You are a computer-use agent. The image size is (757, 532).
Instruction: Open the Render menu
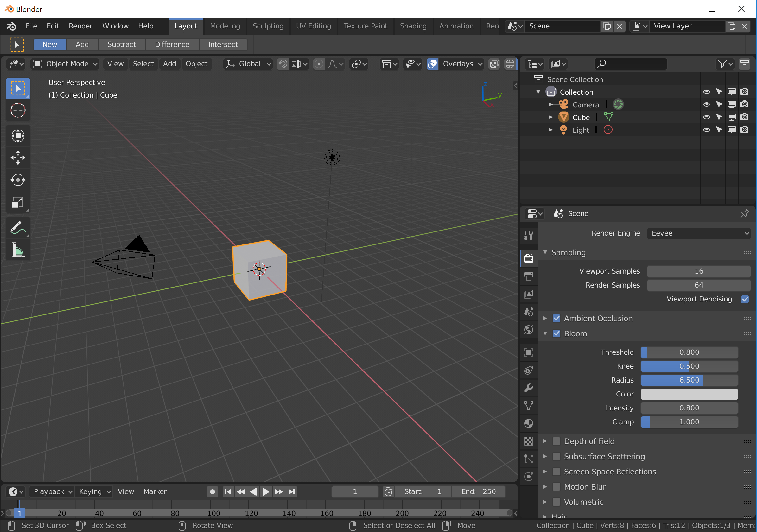click(x=80, y=26)
